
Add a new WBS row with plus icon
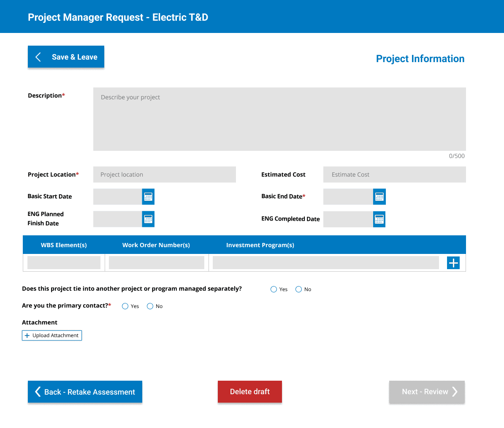tap(453, 263)
